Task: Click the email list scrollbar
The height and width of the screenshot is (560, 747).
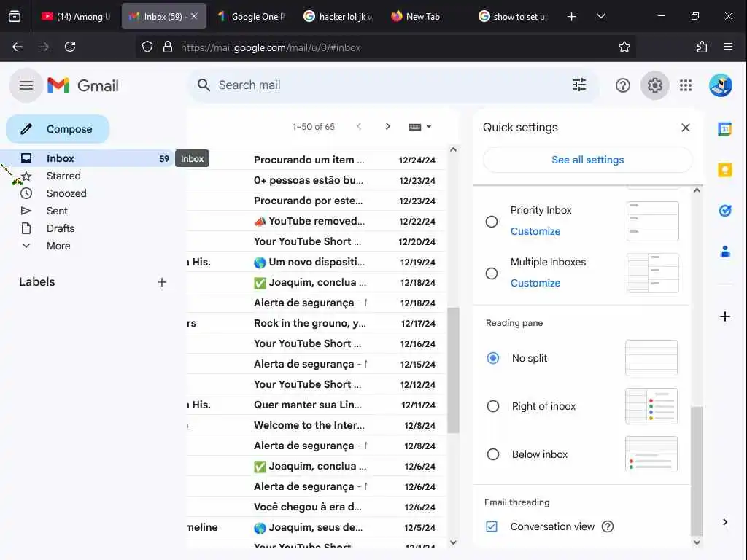Action: click(453, 370)
